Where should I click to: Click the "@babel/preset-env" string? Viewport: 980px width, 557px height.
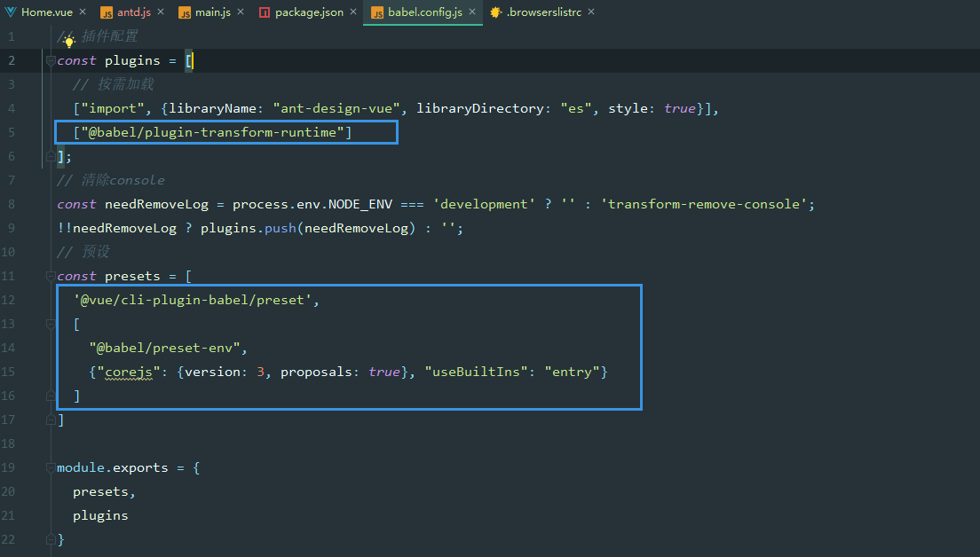pyautogui.click(x=165, y=348)
